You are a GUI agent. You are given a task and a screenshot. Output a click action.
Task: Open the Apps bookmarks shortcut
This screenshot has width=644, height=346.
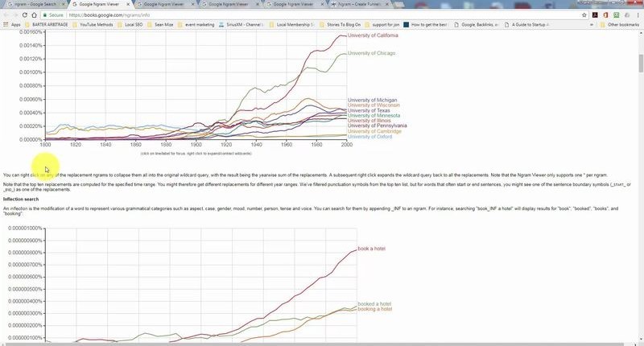[11, 25]
